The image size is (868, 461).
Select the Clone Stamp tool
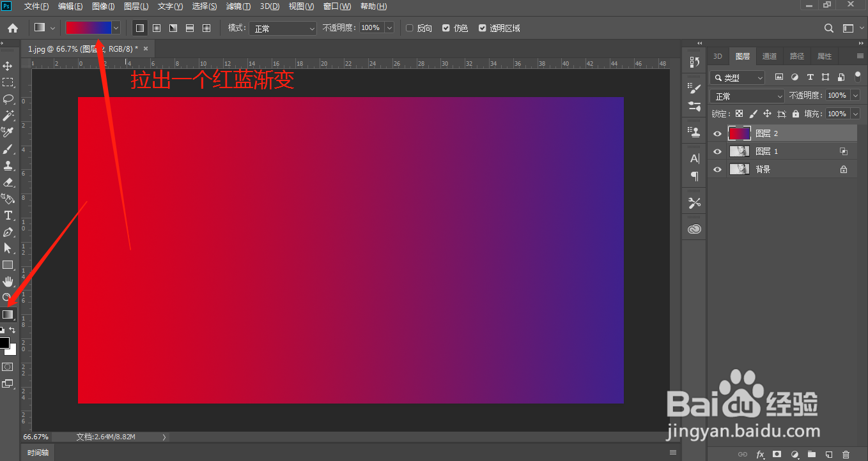pos(8,165)
